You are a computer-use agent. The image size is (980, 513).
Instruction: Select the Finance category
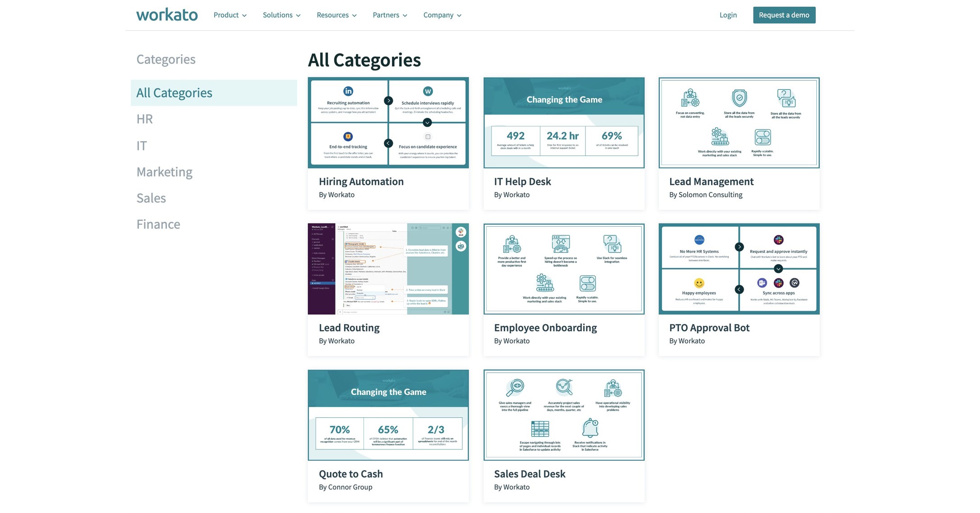pos(158,224)
